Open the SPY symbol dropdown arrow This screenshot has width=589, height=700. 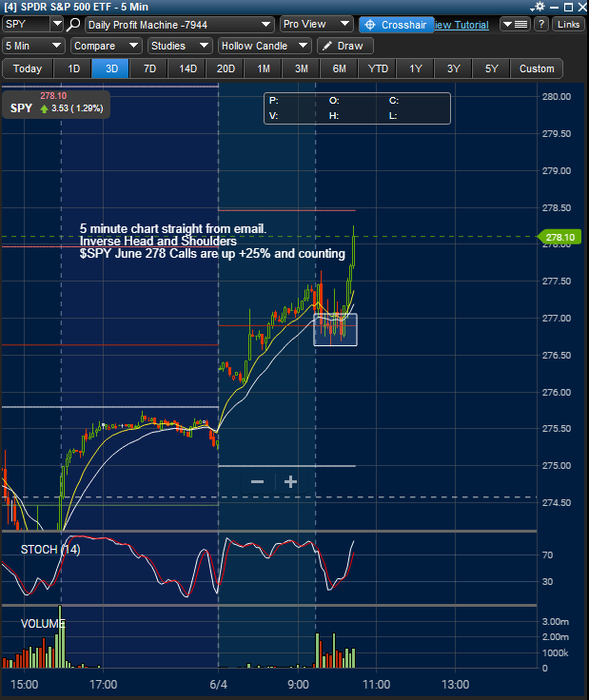(57, 24)
